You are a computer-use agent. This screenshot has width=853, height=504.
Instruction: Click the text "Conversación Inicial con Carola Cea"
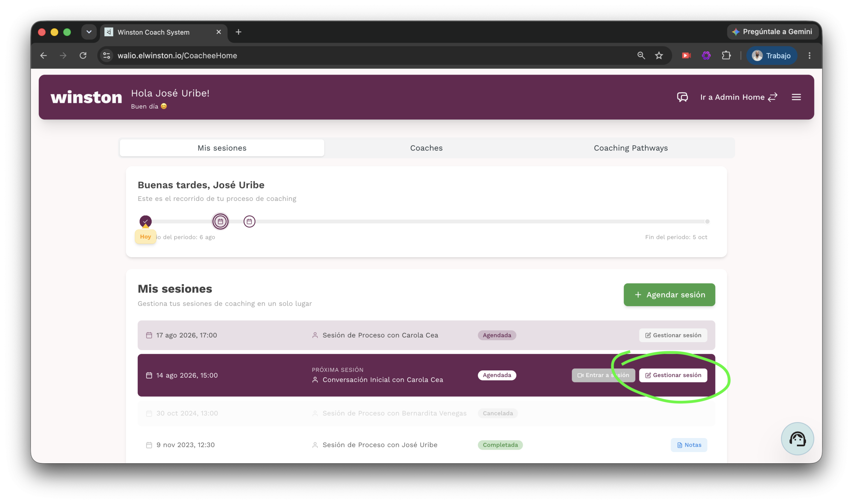(383, 380)
